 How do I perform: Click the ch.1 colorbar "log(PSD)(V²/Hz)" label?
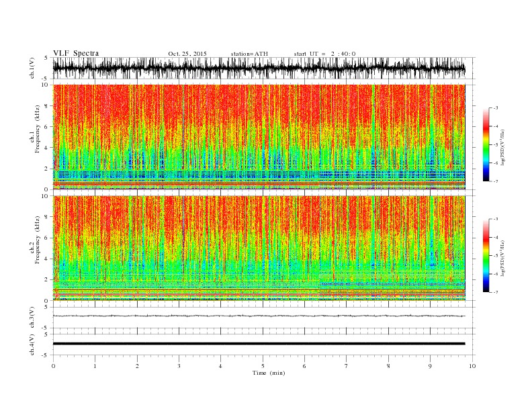(x=502, y=146)
